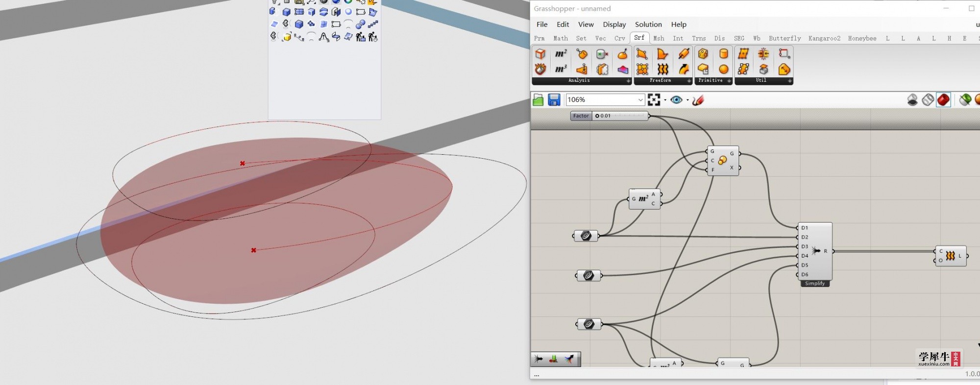Viewport: 980px width, 385px height.
Task: Click the red-cornered rectangle icon in Util panel
Action: tap(784, 54)
